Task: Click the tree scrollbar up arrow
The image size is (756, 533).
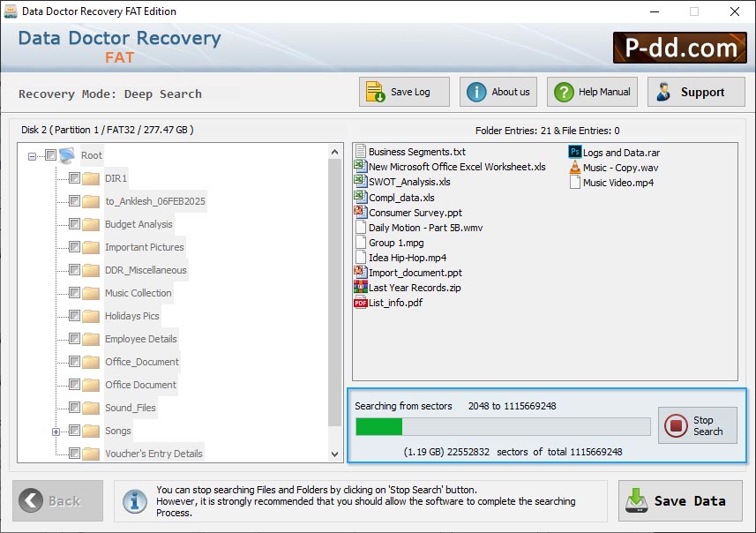Action: coord(334,152)
